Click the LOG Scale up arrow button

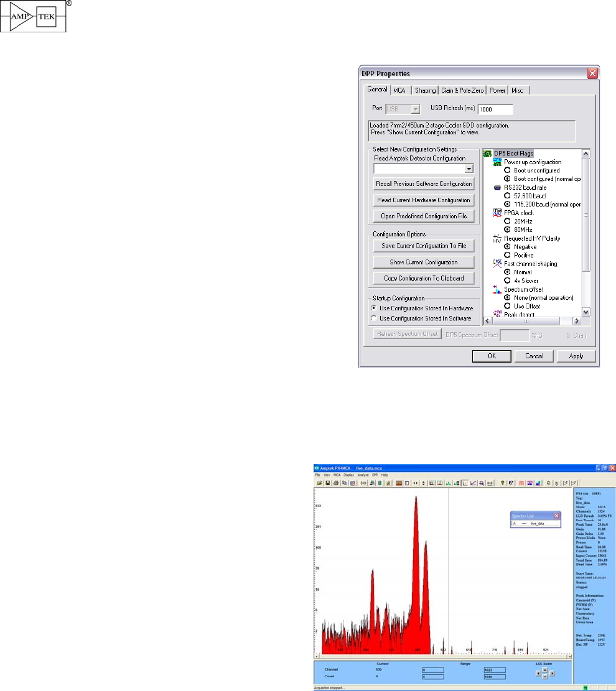pyautogui.click(x=545, y=670)
